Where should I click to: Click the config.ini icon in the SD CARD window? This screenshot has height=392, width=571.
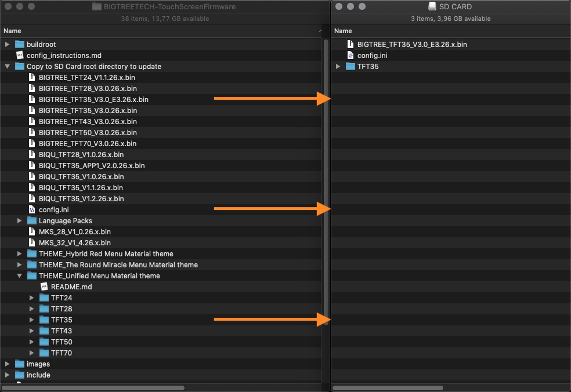(350, 55)
